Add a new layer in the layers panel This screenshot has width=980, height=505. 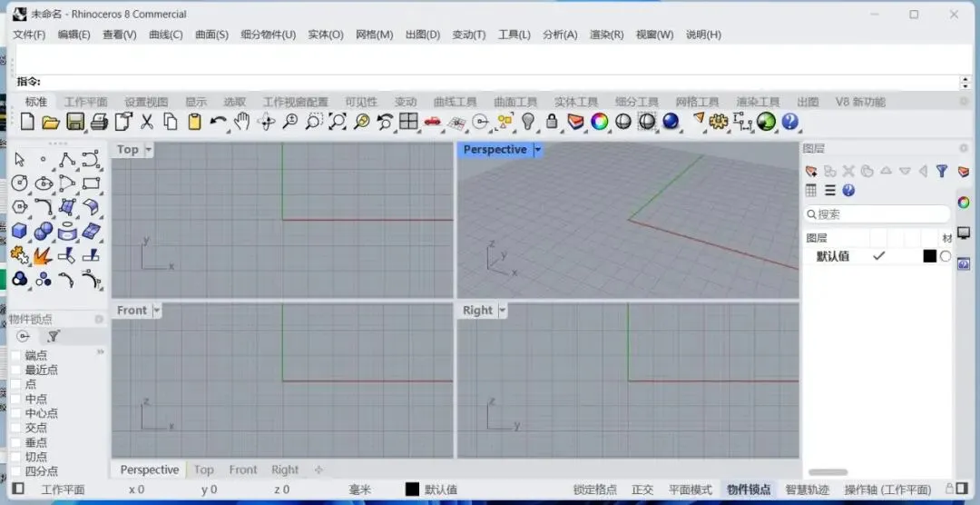pos(811,171)
